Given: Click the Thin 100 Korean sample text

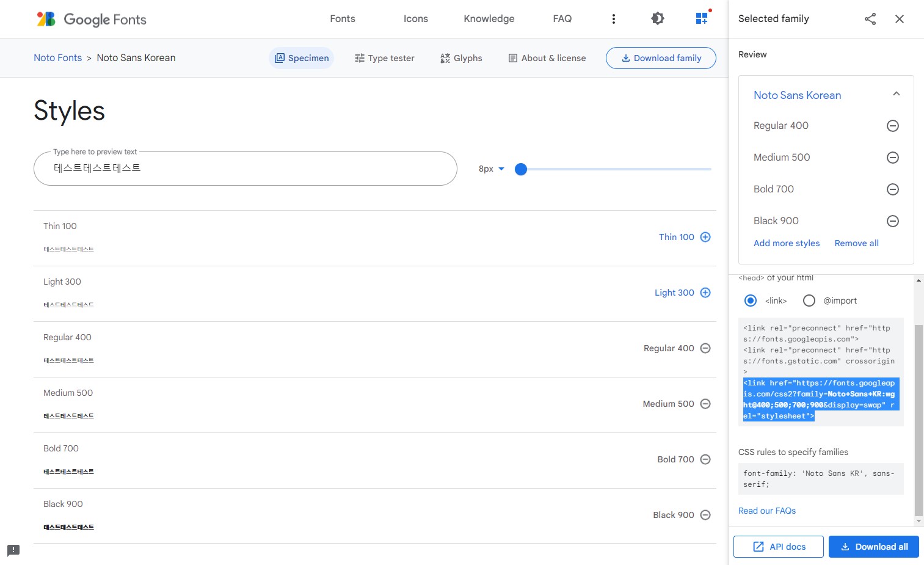Looking at the screenshot, I should point(68,249).
